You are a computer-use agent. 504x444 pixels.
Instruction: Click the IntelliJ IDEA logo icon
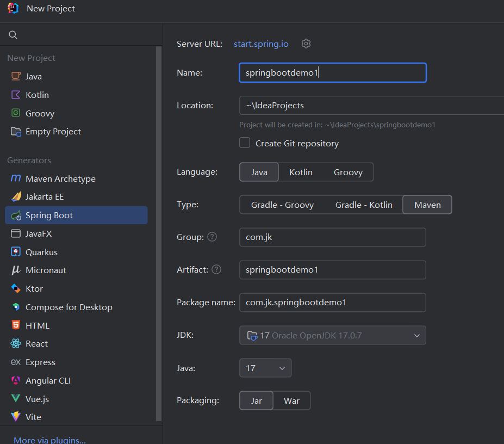(13, 8)
